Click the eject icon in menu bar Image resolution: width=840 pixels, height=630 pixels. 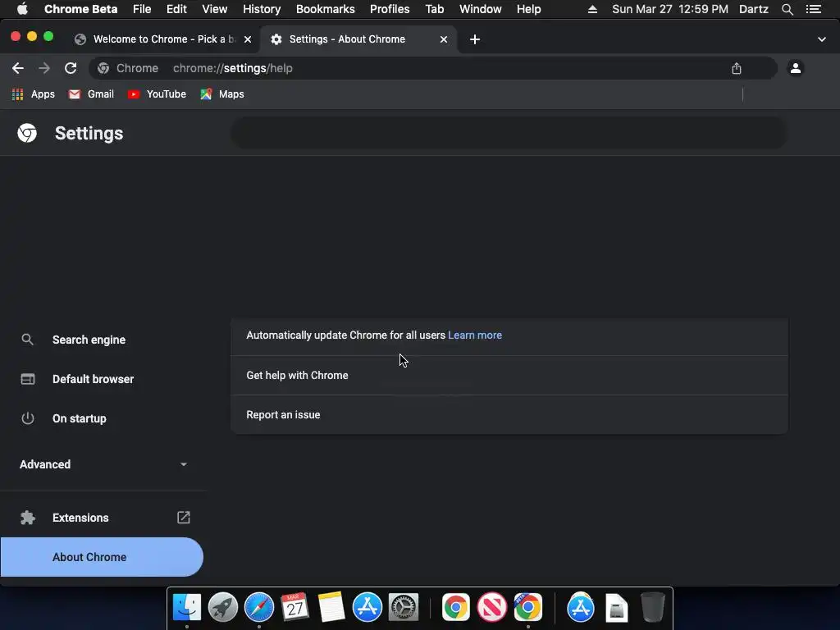[x=592, y=9]
